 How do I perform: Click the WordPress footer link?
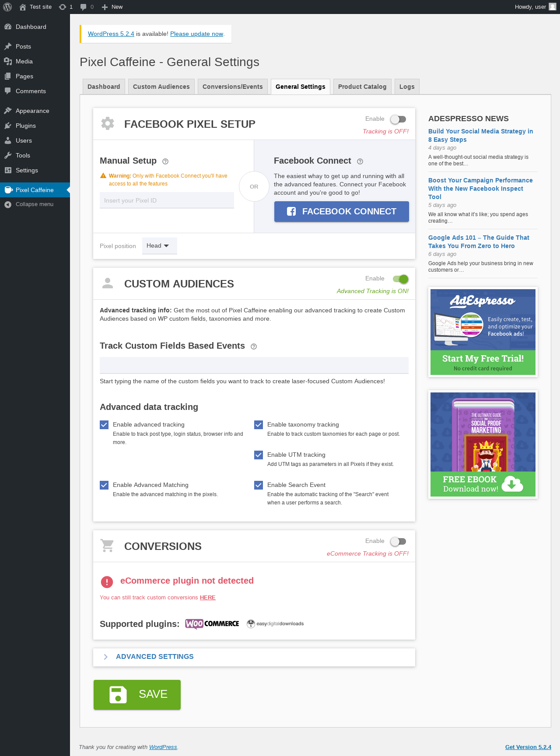(163, 747)
